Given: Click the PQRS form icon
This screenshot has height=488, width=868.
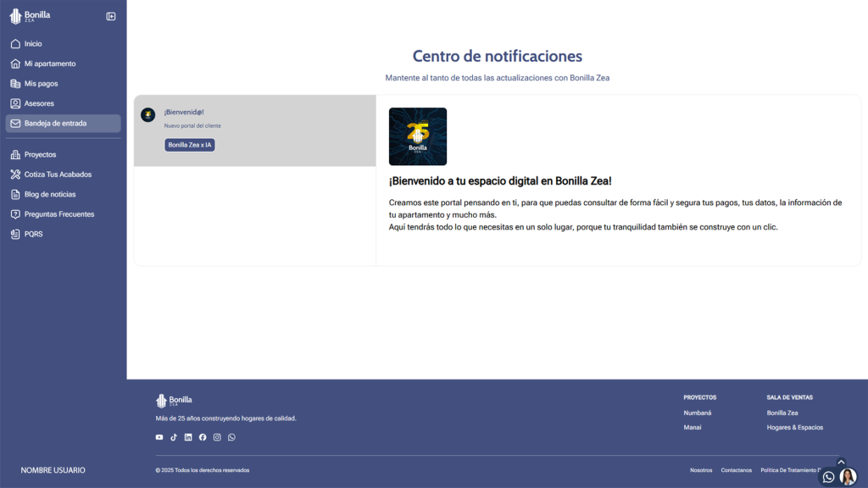Looking at the screenshot, I should (x=15, y=234).
